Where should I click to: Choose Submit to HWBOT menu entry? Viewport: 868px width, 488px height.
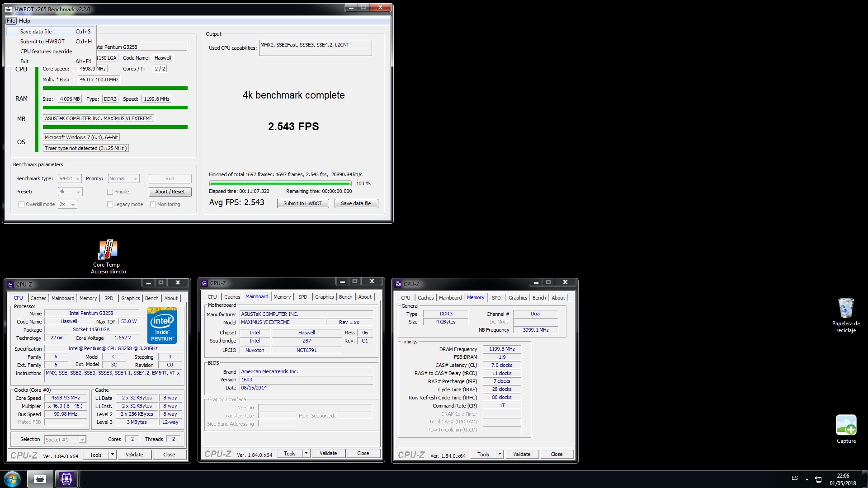(x=51, y=42)
